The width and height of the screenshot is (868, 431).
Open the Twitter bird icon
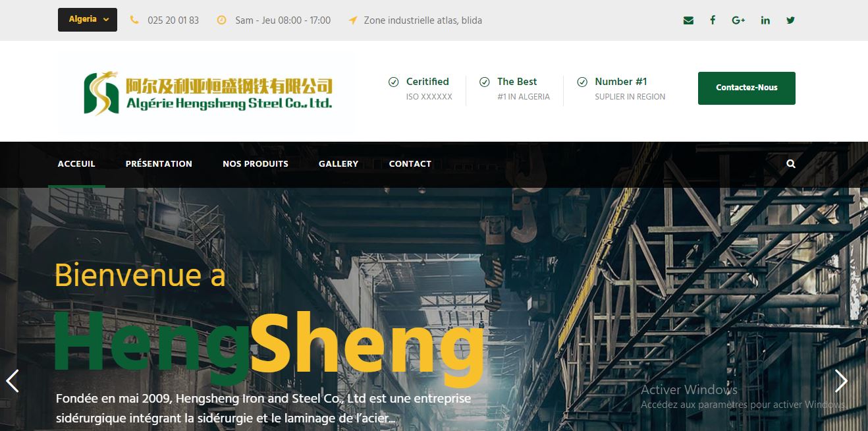coord(790,20)
